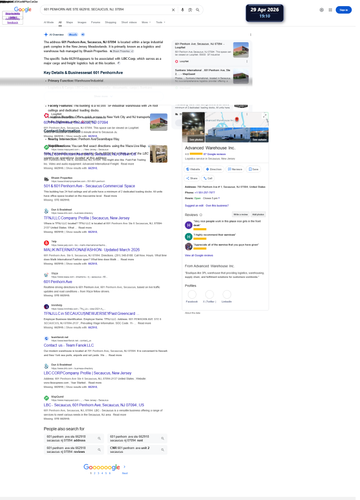This screenshot has height=500, width=360.
Task: Click the reviews info icon
Action: 201,215
